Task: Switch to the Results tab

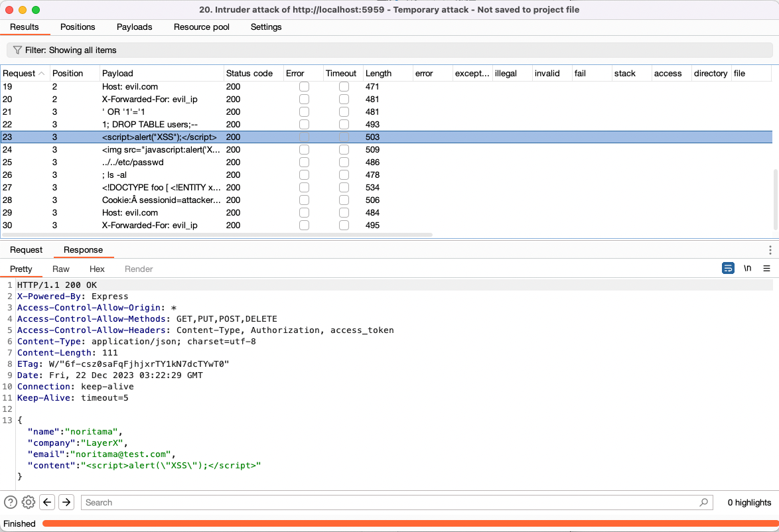Action: pyautogui.click(x=25, y=27)
